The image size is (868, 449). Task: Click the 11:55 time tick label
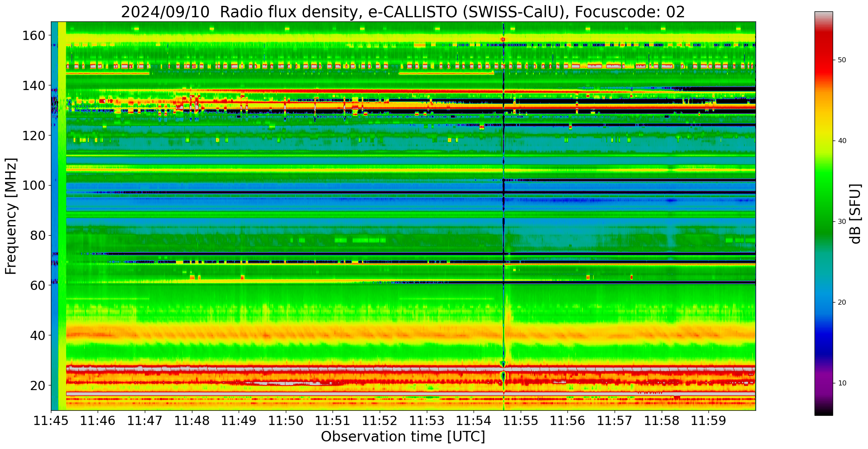521,421
